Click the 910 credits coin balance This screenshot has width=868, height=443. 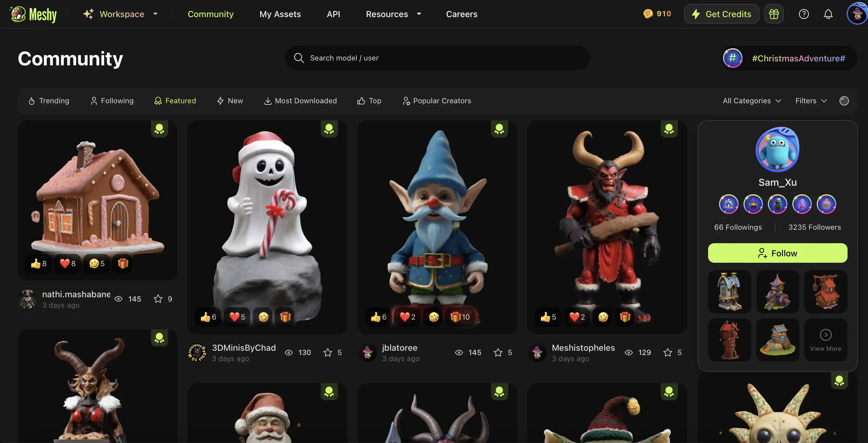(x=657, y=14)
